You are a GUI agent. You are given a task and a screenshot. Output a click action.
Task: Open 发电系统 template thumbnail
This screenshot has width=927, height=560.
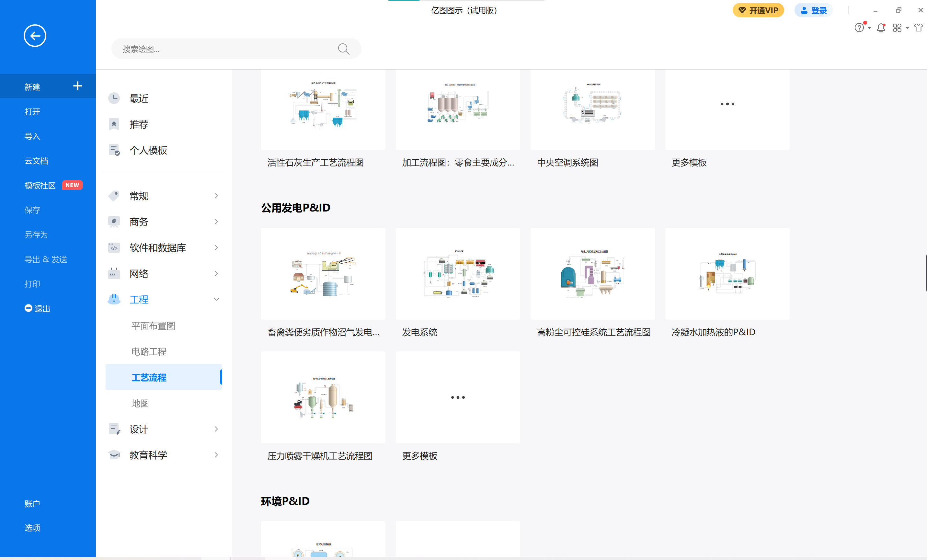tap(458, 273)
